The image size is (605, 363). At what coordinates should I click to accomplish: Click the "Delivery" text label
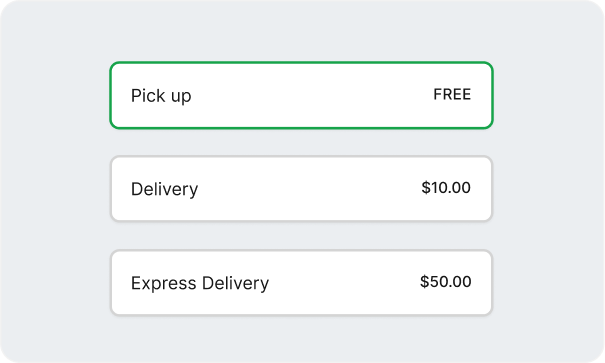point(164,189)
